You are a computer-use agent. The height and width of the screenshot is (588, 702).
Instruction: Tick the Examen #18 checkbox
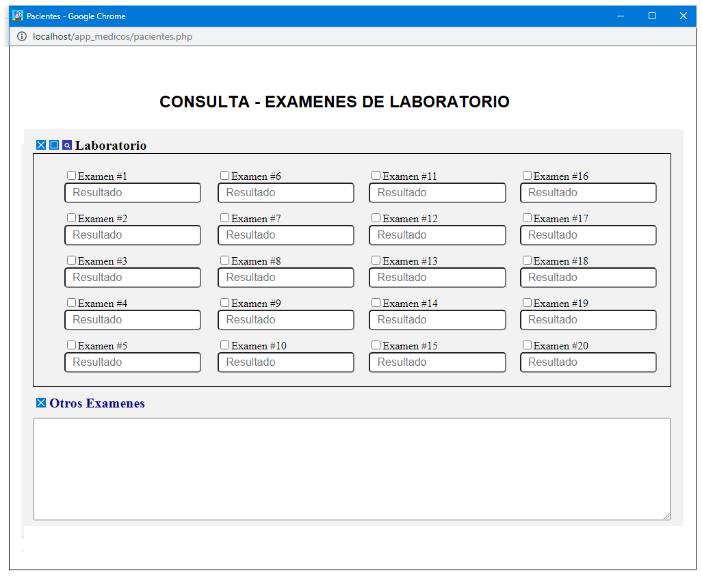(x=528, y=260)
